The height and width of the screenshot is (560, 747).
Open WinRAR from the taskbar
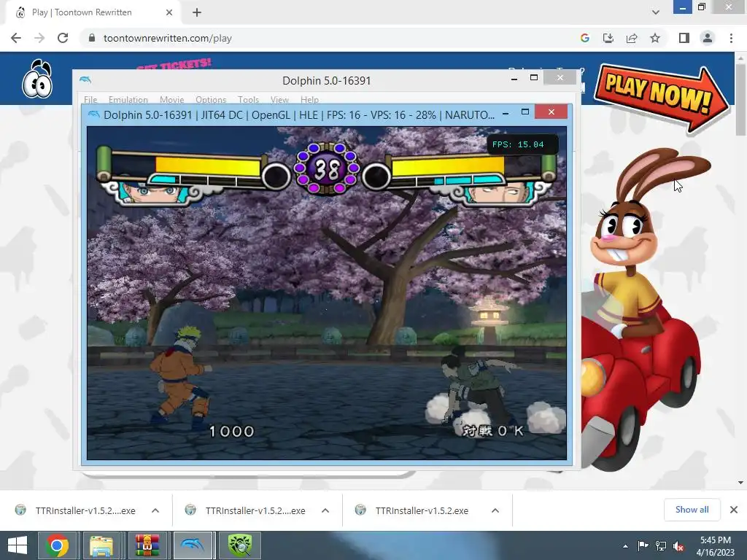point(147,545)
